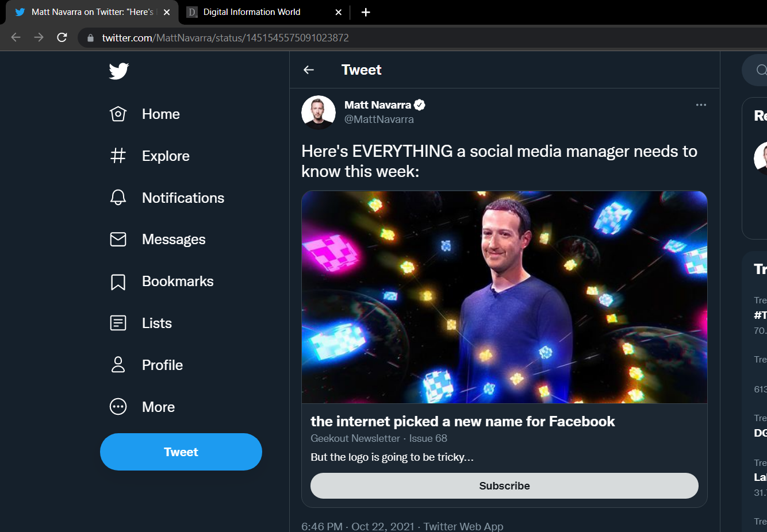Open the newsletter card image
The height and width of the screenshot is (532, 767).
(504, 297)
